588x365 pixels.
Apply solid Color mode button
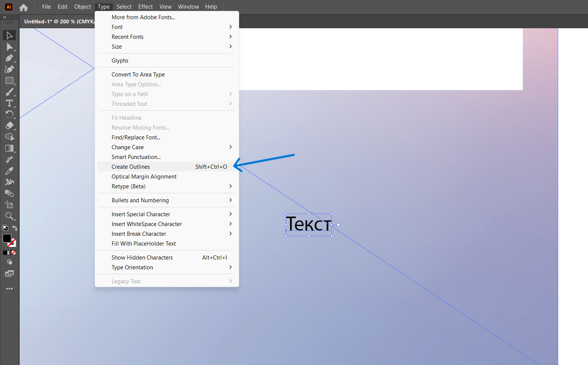(x=5, y=253)
